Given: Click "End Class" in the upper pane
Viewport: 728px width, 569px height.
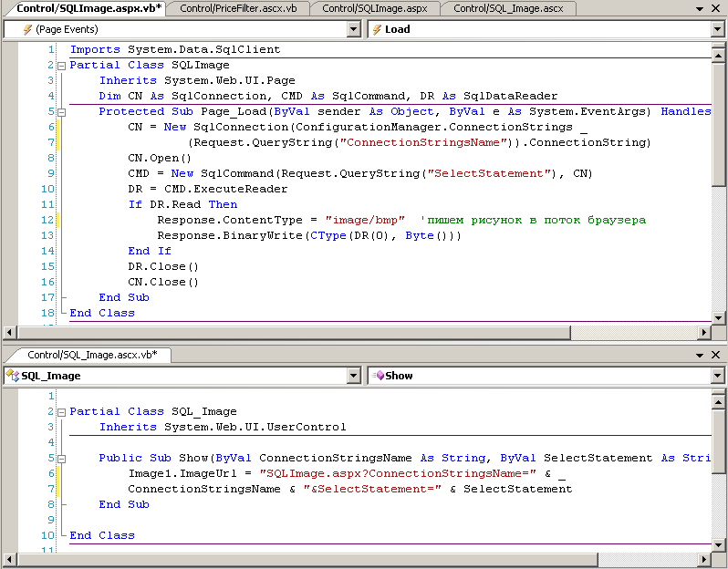Looking at the screenshot, I should [x=102, y=314].
